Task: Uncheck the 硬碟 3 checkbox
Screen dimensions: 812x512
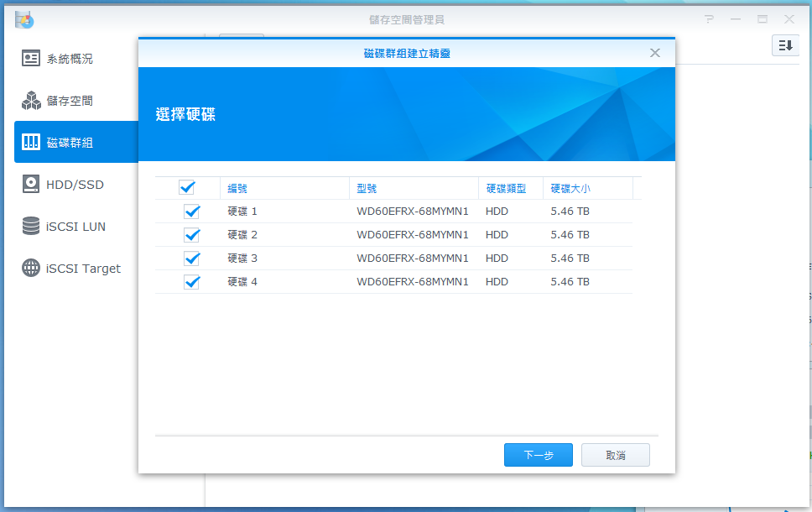Action: click(192, 258)
